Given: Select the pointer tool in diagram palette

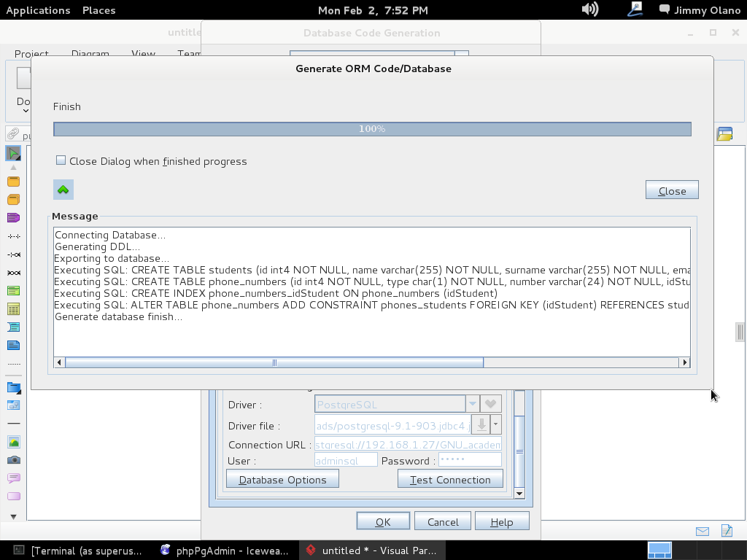Looking at the screenshot, I should [13, 153].
